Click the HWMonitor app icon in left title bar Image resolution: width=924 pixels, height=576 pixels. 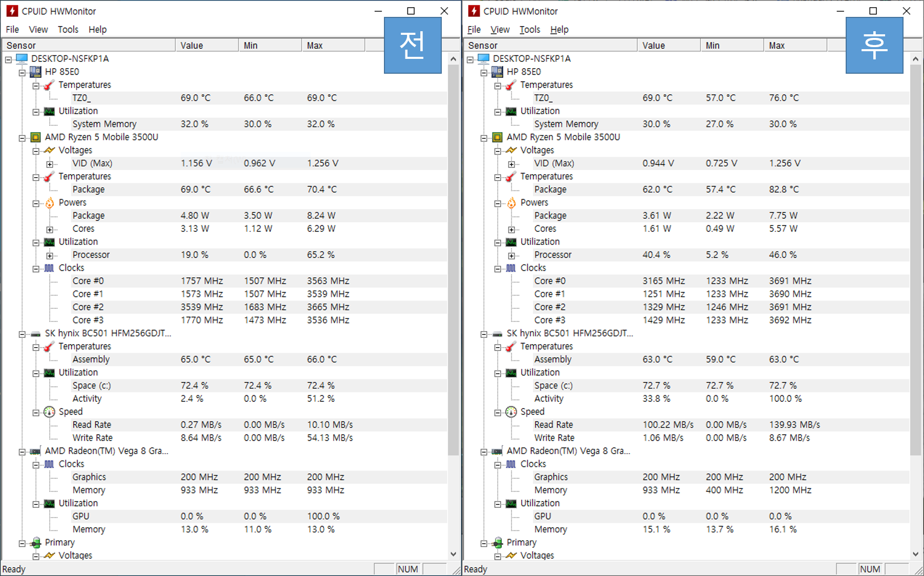[x=12, y=11]
